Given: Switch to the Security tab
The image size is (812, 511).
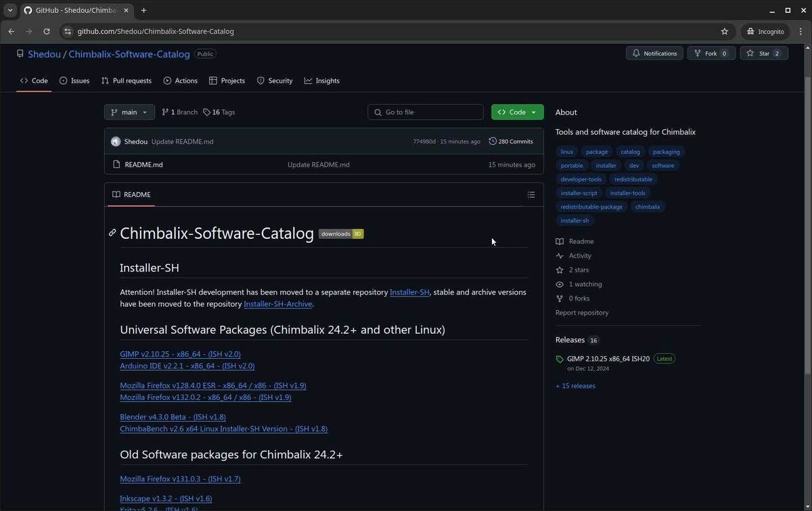Looking at the screenshot, I should point(275,81).
